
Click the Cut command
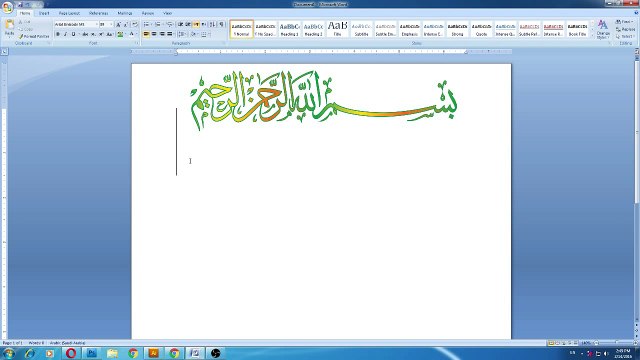click(25, 22)
